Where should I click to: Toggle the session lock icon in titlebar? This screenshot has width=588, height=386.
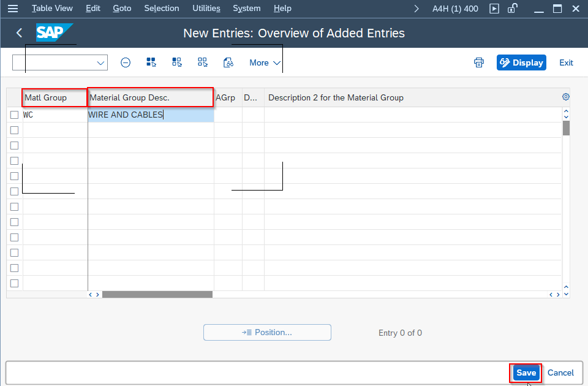coord(512,9)
